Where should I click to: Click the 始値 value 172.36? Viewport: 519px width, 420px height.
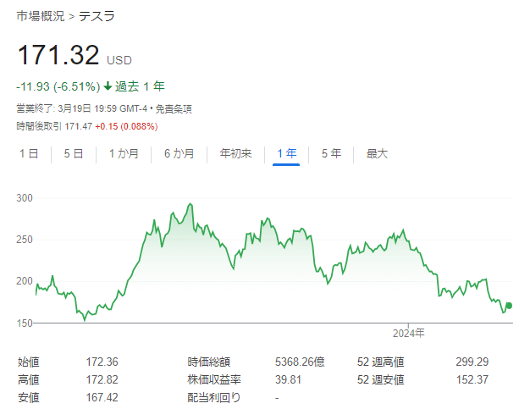point(102,362)
